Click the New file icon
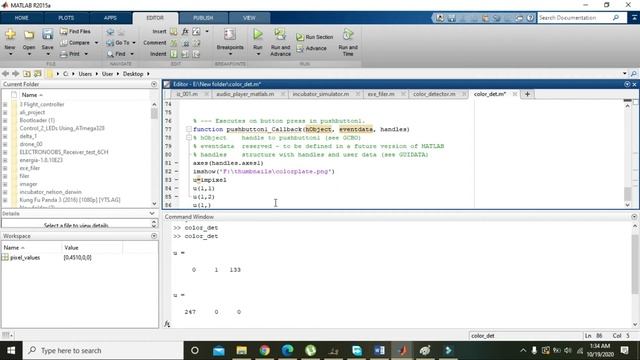Screen dimensions: 640x360 (10, 35)
